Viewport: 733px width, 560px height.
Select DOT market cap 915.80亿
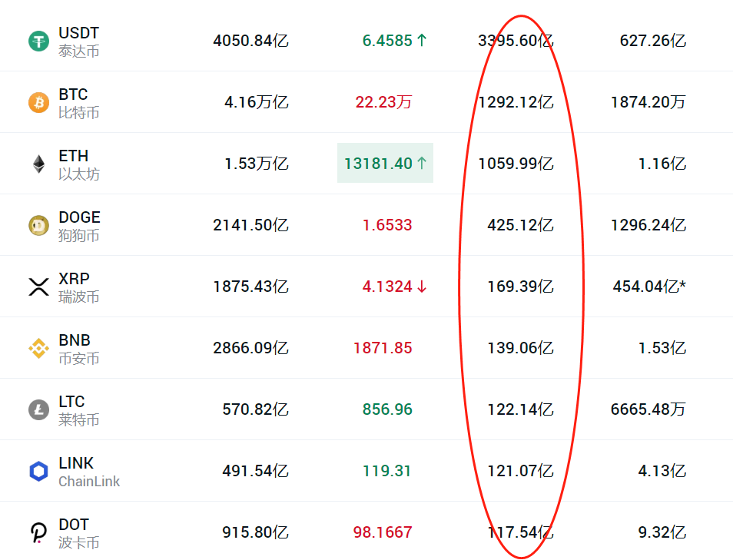pos(256,532)
